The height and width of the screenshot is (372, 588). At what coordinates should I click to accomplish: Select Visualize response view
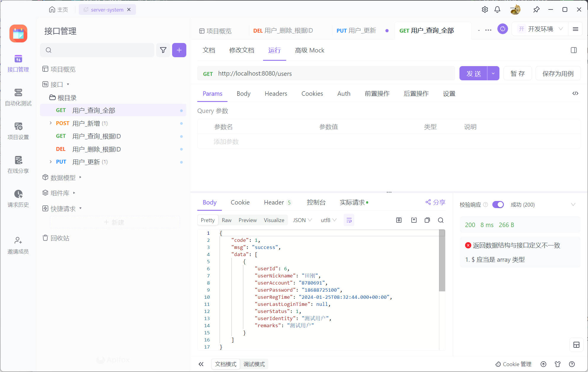tap(274, 220)
